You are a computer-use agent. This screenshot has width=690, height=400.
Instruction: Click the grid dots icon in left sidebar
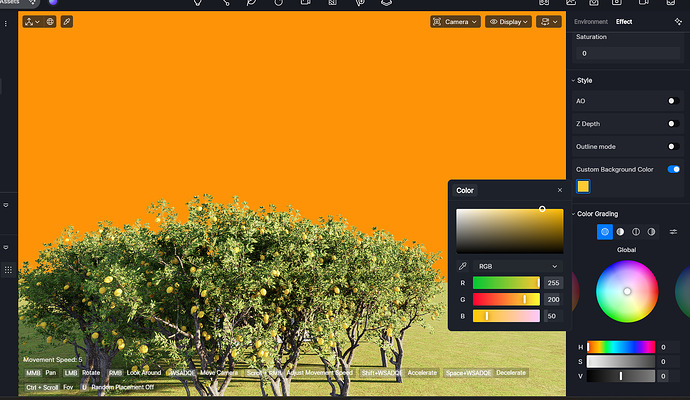(x=8, y=270)
